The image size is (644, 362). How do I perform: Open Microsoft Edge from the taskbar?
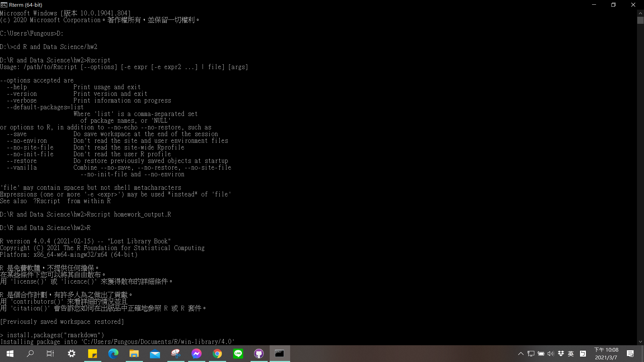click(x=114, y=354)
